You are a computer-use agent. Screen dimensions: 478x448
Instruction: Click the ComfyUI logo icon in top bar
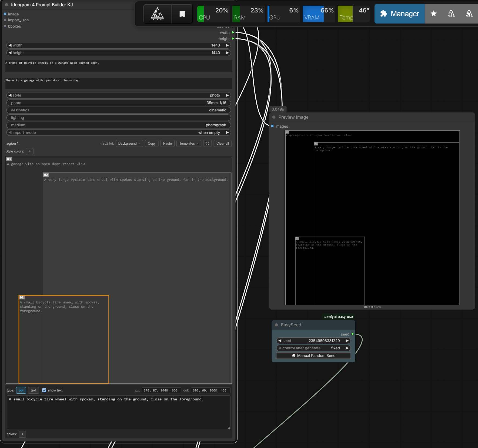click(x=157, y=14)
